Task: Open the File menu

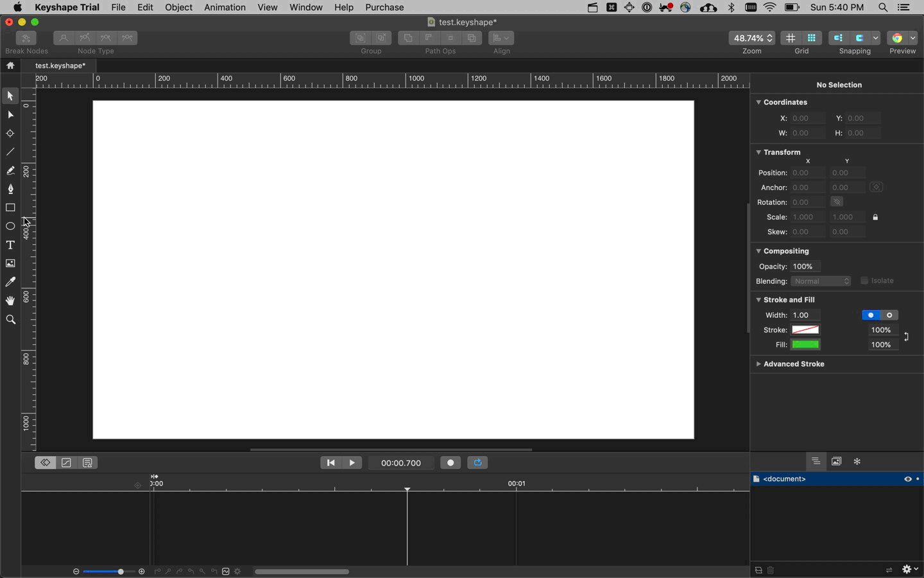Action: [118, 7]
